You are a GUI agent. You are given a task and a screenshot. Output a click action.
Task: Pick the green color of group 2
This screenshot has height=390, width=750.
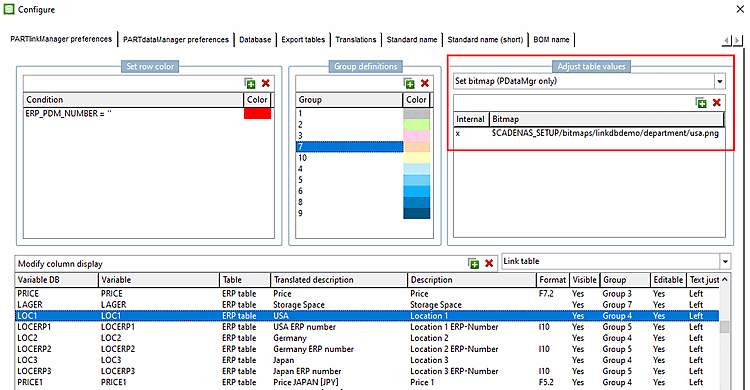(x=417, y=124)
